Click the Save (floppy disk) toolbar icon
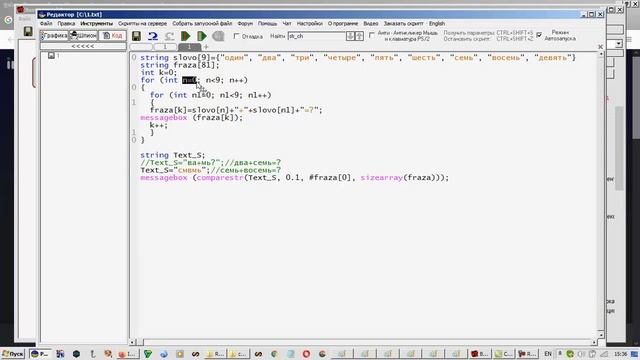Image resolution: width=640 pixels, height=360 pixels. coord(136,36)
